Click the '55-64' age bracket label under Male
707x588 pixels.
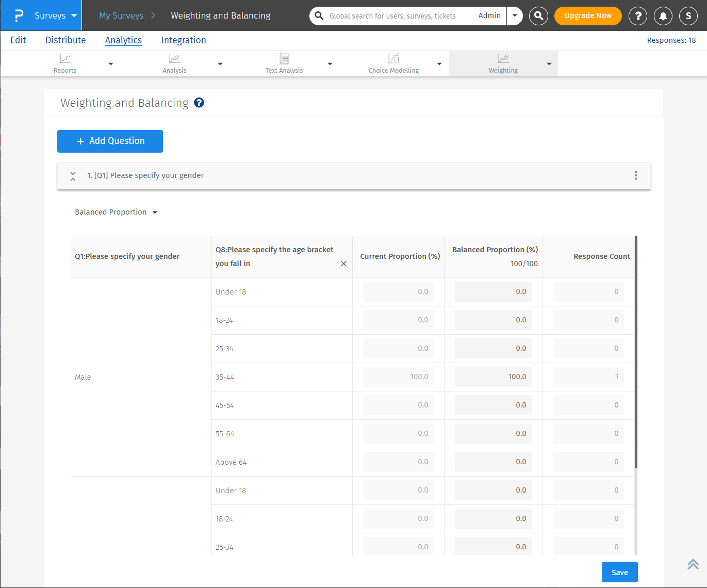click(x=225, y=434)
